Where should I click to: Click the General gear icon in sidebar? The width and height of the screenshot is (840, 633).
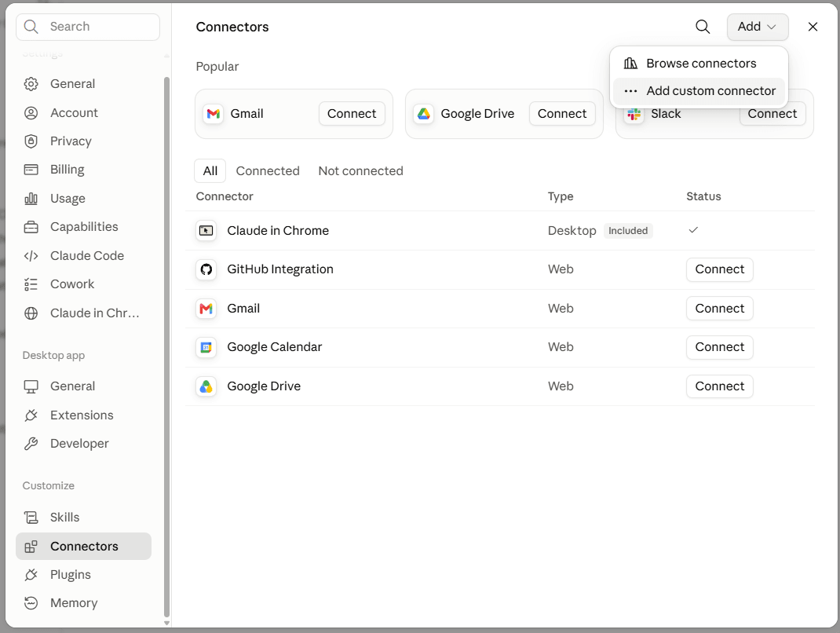31,84
